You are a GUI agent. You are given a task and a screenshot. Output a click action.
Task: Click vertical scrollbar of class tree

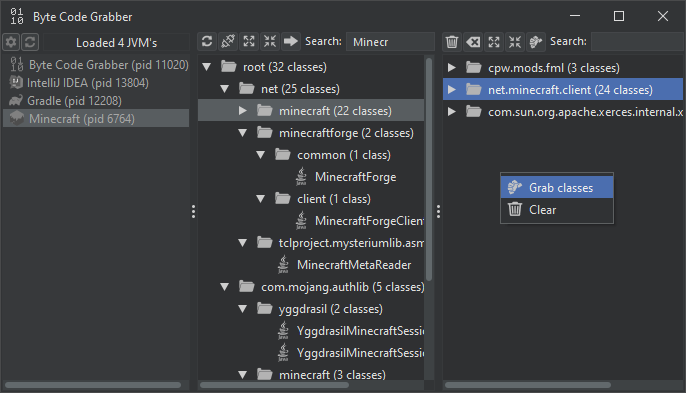[429, 169]
